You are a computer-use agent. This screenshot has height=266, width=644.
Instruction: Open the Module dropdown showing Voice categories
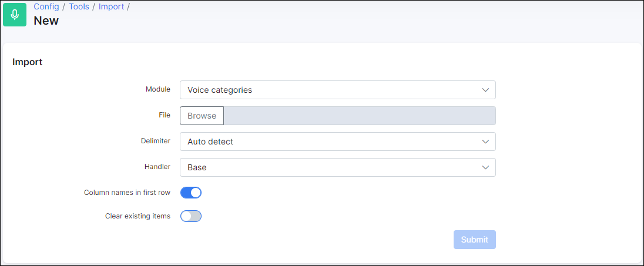pyautogui.click(x=338, y=90)
